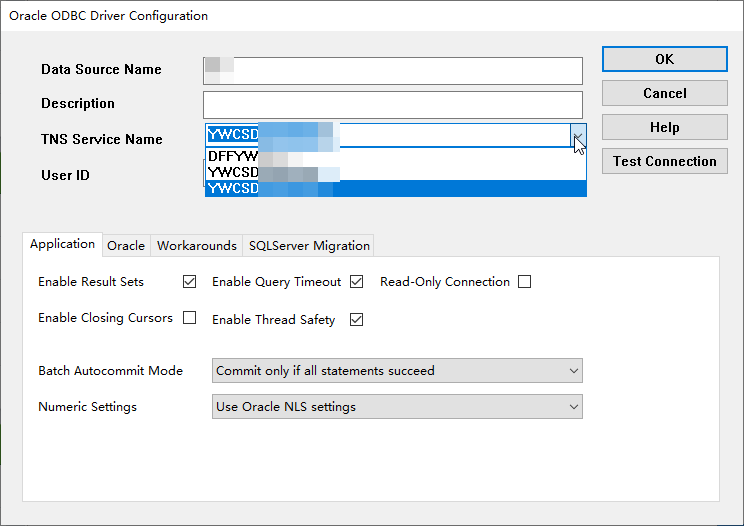Switch to the Oracle tab
The width and height of the screenshot is (744, 526).
[126, 246]
